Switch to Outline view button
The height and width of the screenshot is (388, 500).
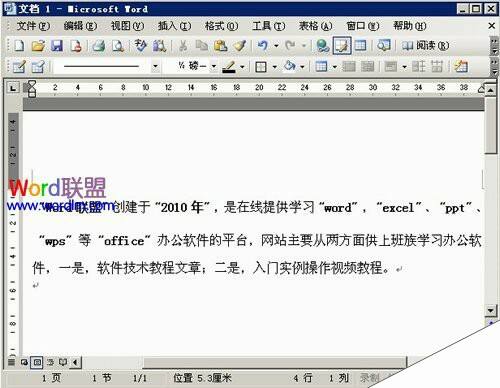[x=50, y=362]
